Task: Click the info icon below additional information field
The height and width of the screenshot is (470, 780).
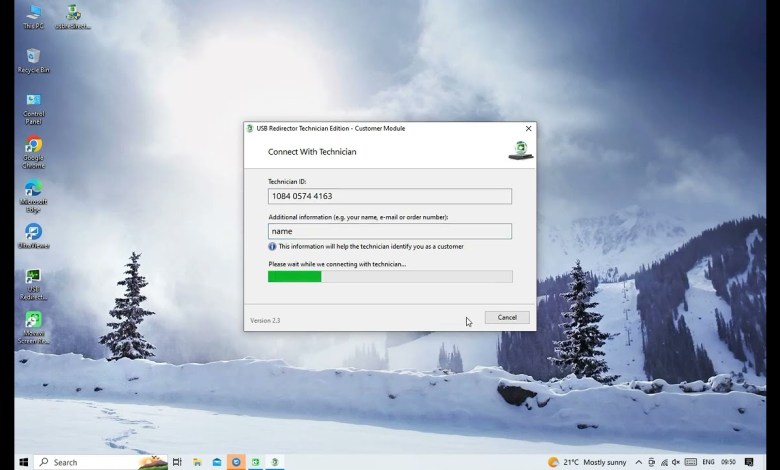Action: point(272,246)
